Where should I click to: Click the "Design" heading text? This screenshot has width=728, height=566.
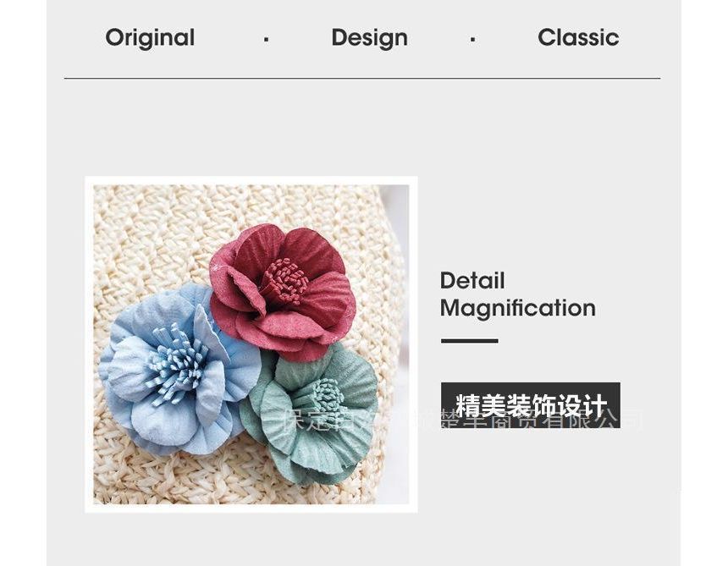pos(370,38)
